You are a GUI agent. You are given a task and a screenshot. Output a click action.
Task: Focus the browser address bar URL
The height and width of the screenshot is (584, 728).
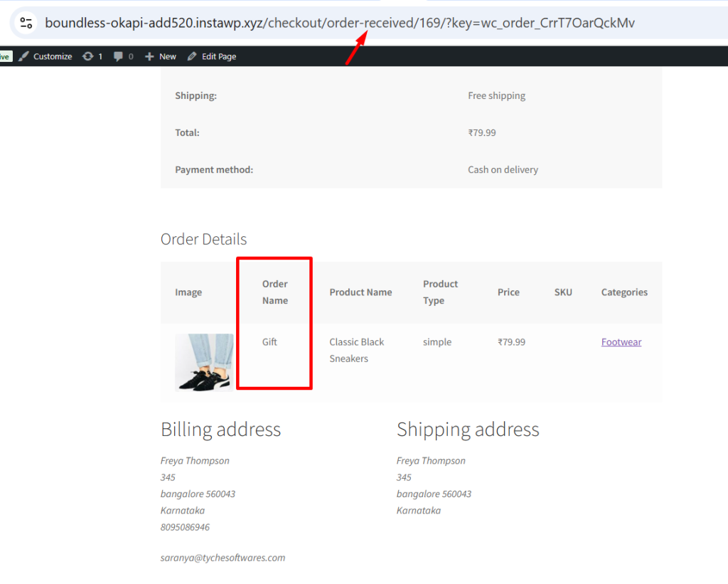[340, 23]
